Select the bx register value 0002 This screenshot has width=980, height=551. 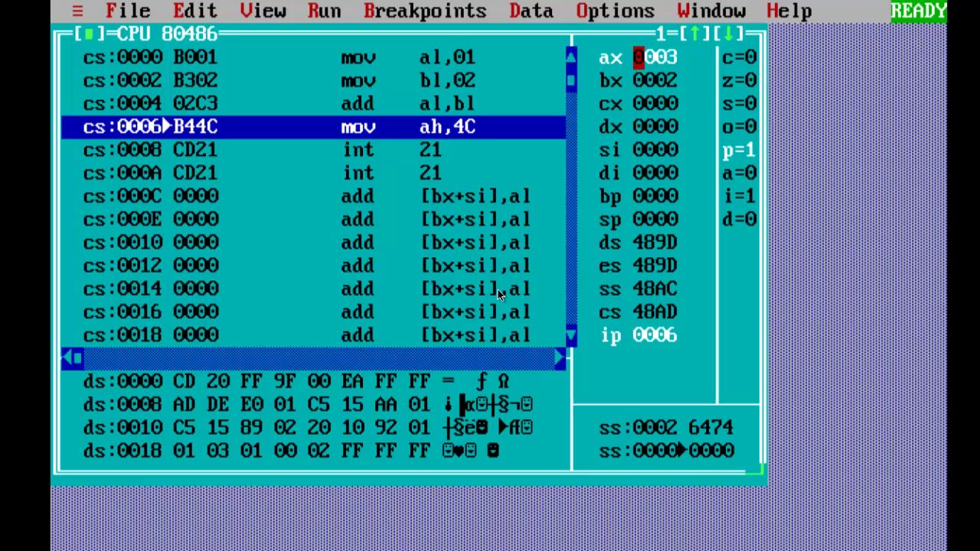pos(655,80)
